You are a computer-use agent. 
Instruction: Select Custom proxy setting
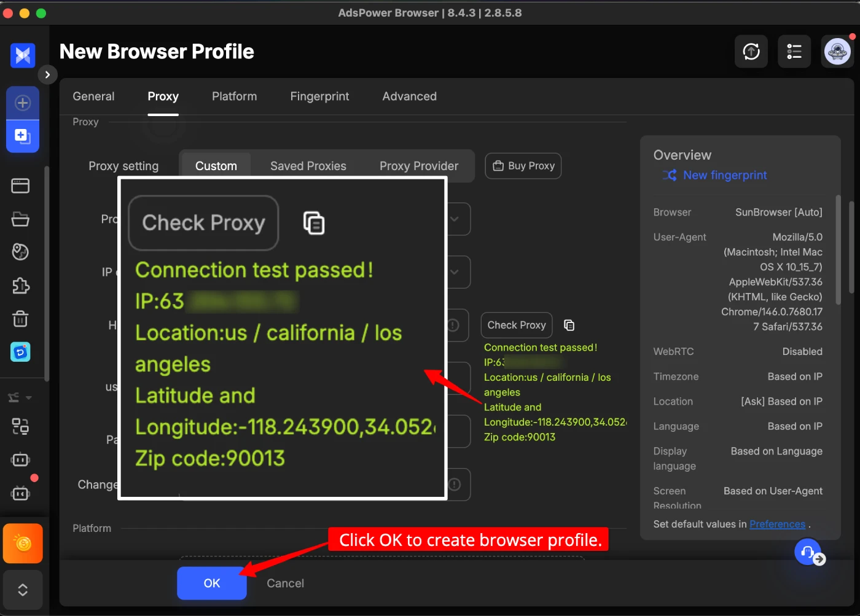point(216,166)
